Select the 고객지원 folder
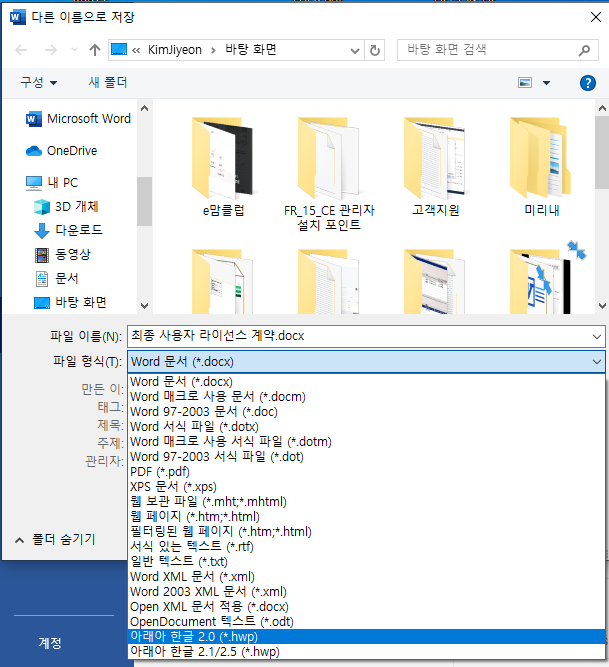 [x=435, y=167]
